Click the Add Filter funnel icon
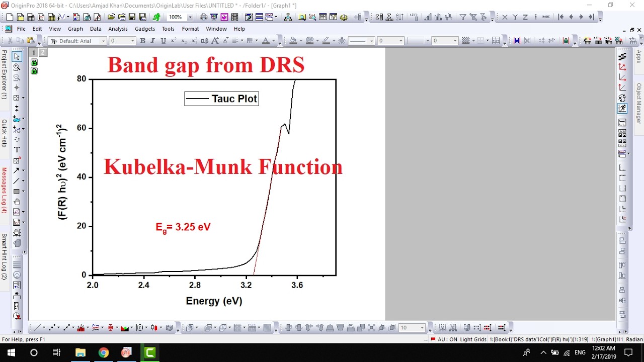Image resolution: width=644 pixels, height=362 pixels. coord(463,17)
